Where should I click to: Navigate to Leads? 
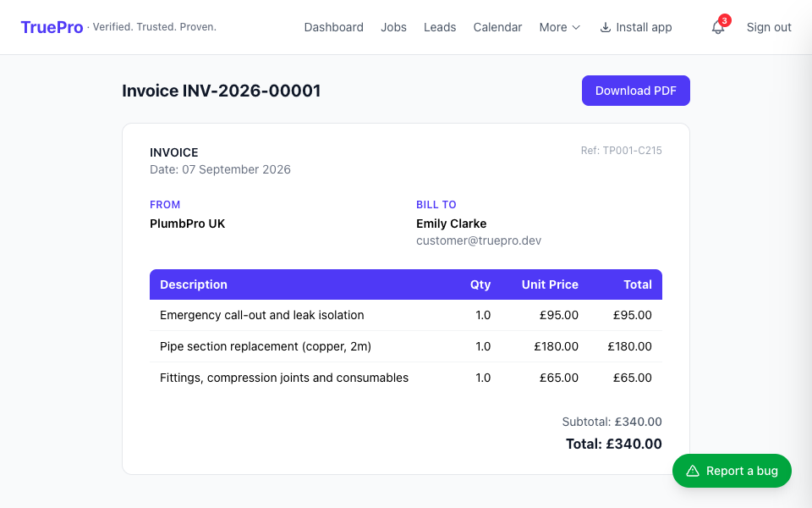click(x=440, y=27)
